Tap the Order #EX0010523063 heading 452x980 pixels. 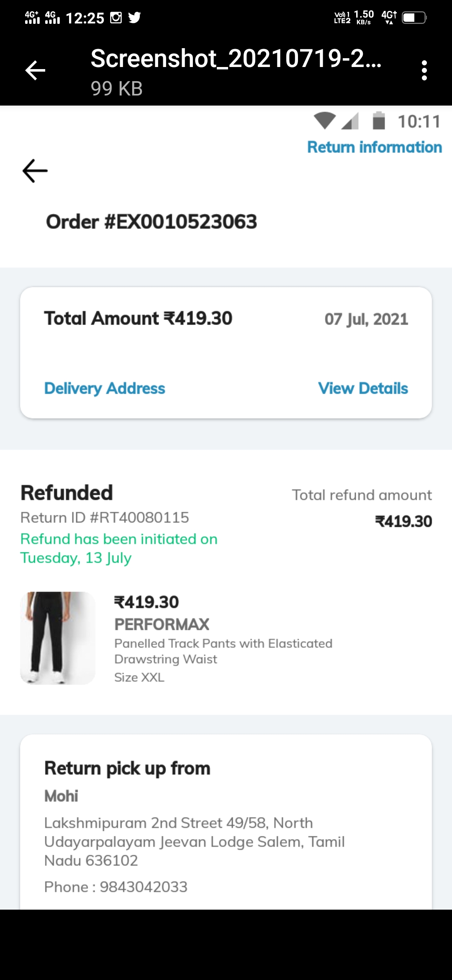(x=152, y=222)
